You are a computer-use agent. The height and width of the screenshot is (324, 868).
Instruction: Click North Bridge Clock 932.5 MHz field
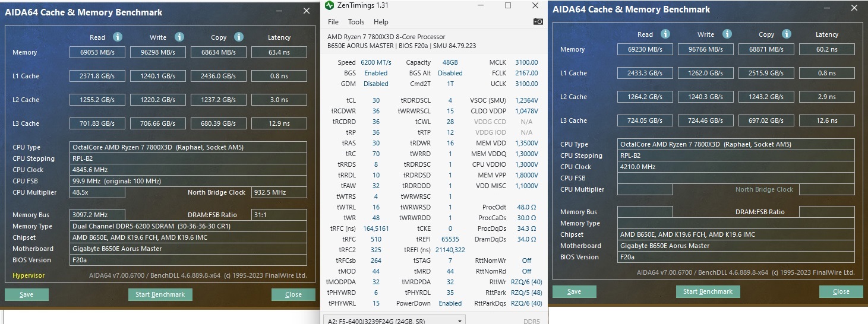(279, 192)
